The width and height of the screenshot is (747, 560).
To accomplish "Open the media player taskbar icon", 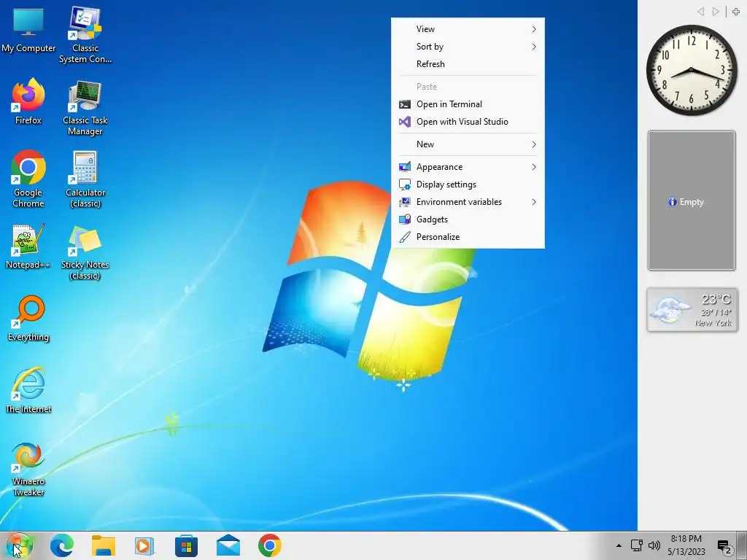I will click(x=144, y=545).
